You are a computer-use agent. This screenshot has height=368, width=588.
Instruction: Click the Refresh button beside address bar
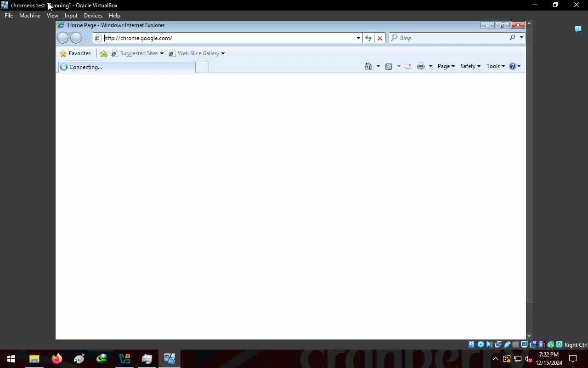click(x=368, y=38)
